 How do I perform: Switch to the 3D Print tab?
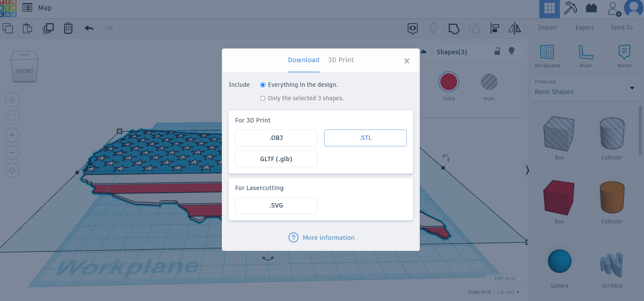point(341,60)
